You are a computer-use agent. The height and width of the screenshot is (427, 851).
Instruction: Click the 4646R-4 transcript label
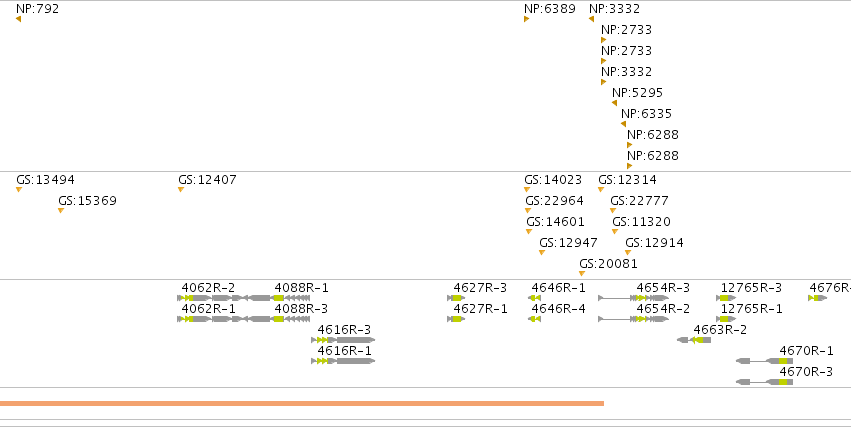[x=558, y=309]
